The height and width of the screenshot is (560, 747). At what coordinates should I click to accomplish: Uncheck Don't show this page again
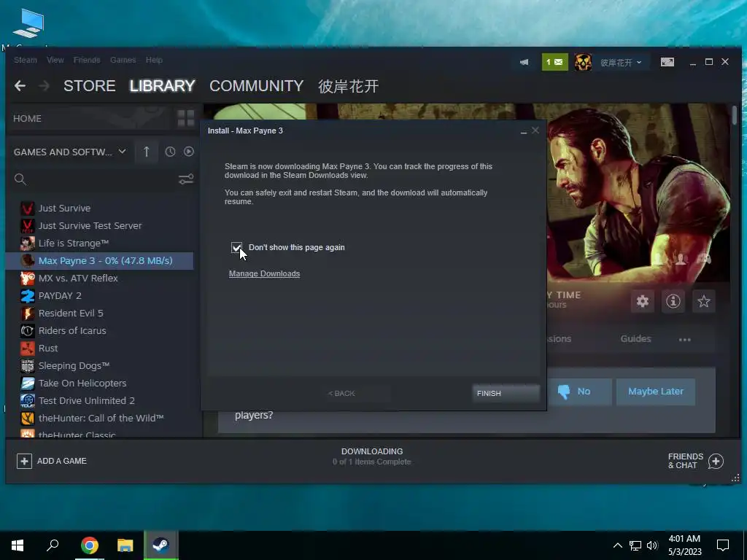click(236, 247)
